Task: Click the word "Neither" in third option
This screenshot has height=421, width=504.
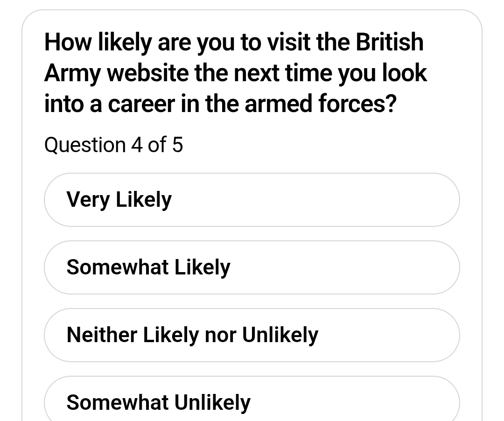Action: [102, 335]
